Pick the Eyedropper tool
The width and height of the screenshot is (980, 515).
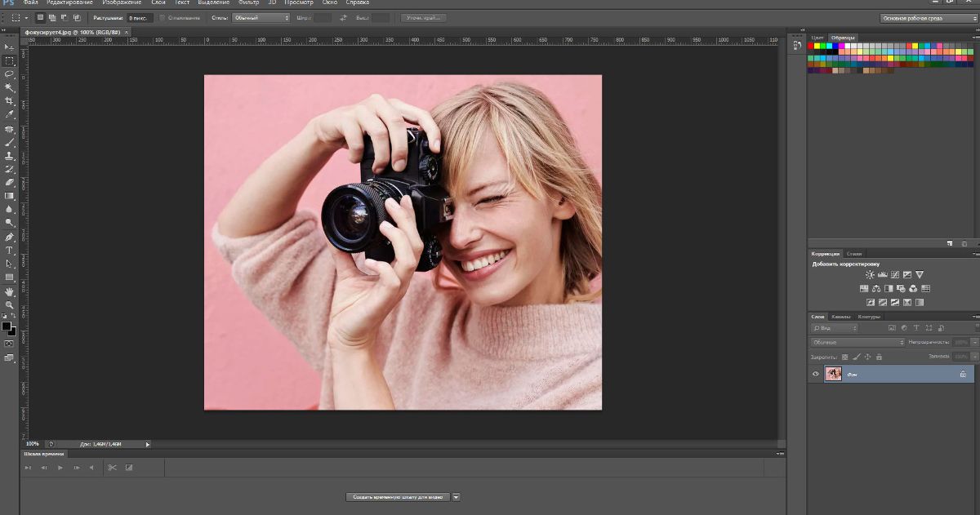[x=10, y=115]
